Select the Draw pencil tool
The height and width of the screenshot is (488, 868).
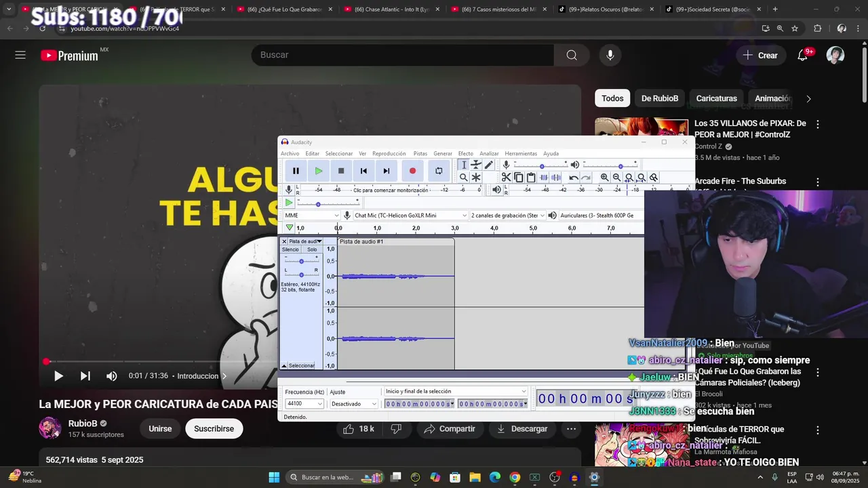click(x=488, y=165)
